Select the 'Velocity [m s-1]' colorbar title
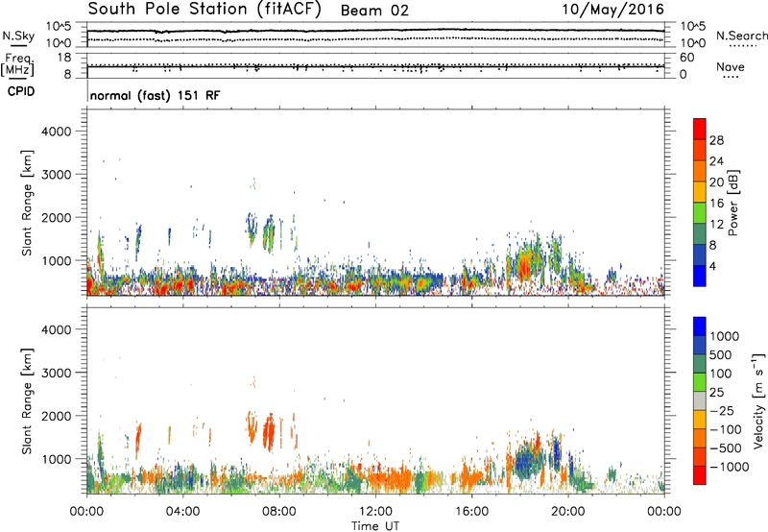Image resolution: width=768 pixels, height=532 pixels. 758,400
